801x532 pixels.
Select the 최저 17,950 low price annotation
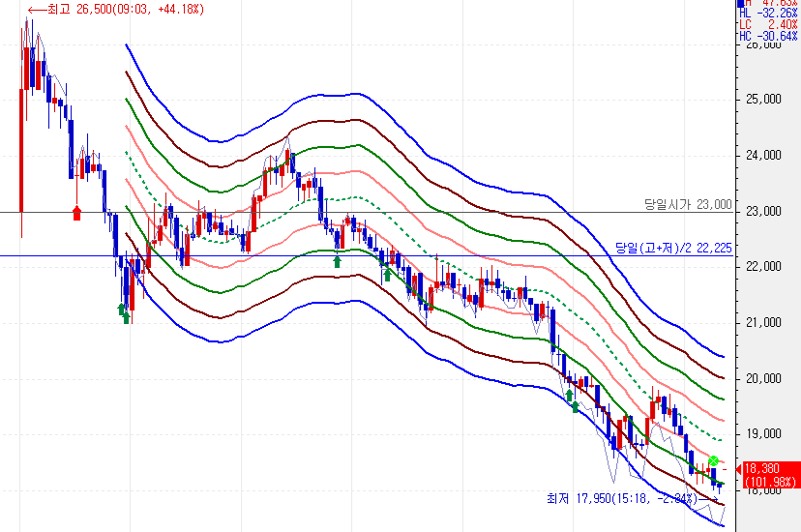(x=619, y=499)
